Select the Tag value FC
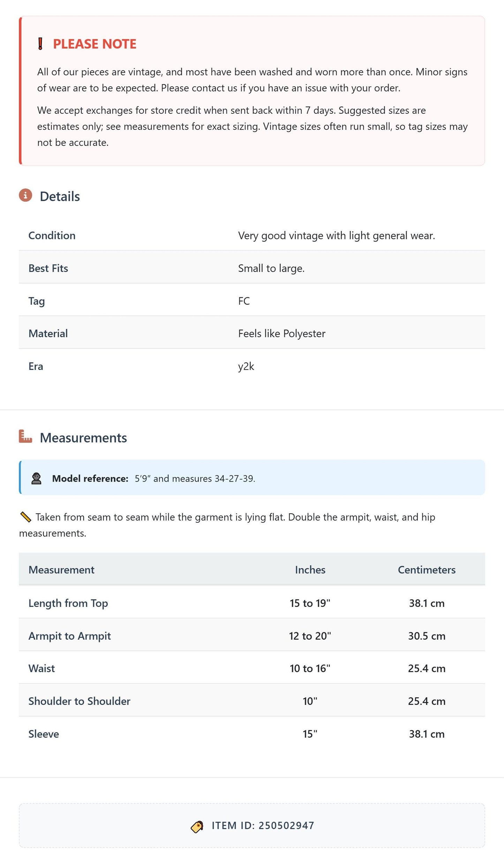 pos(244,301)
